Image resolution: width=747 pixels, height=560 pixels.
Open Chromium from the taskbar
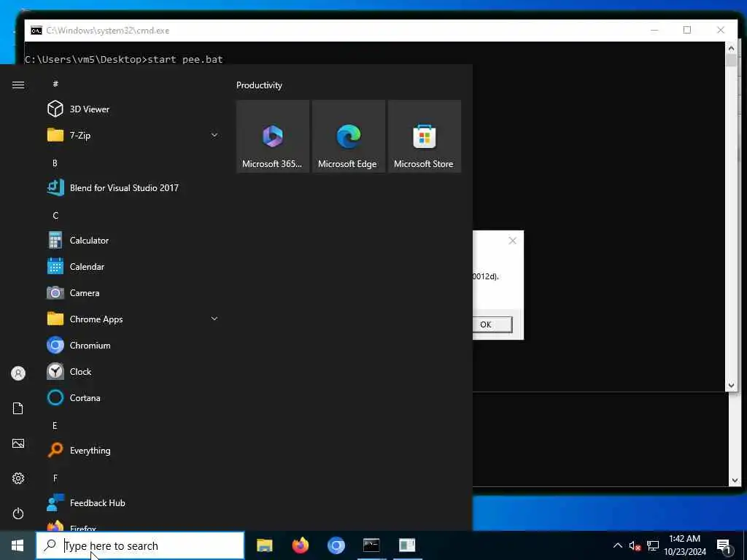tap(336, 545)
